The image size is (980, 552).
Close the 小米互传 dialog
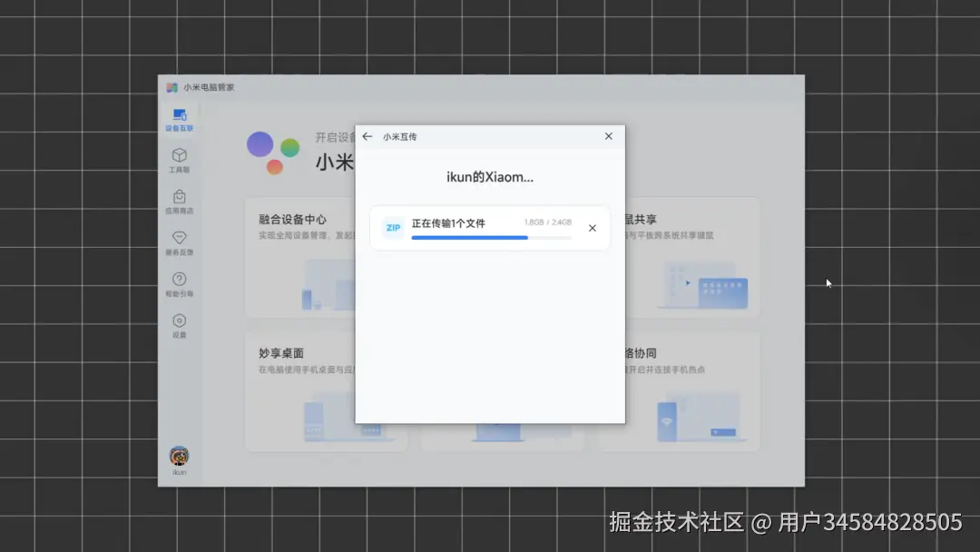[609, 136]
